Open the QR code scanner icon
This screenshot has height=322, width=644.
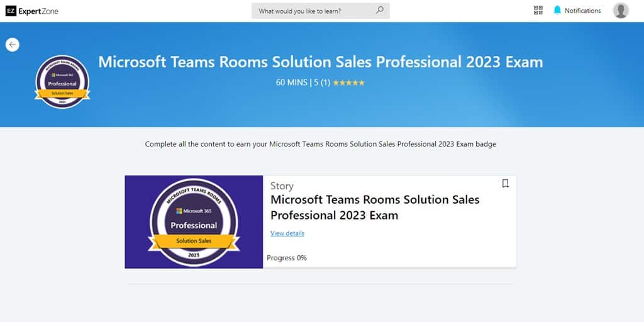(x=538, y=10)
